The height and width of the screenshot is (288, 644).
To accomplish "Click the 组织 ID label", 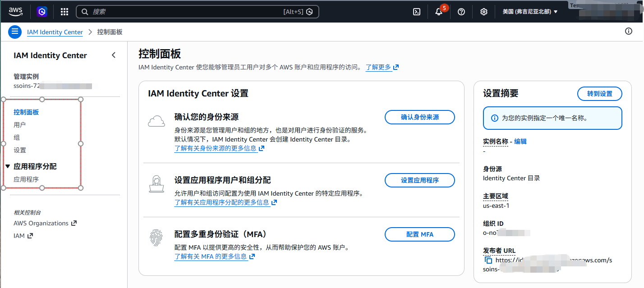I will (x=493, y=224).
